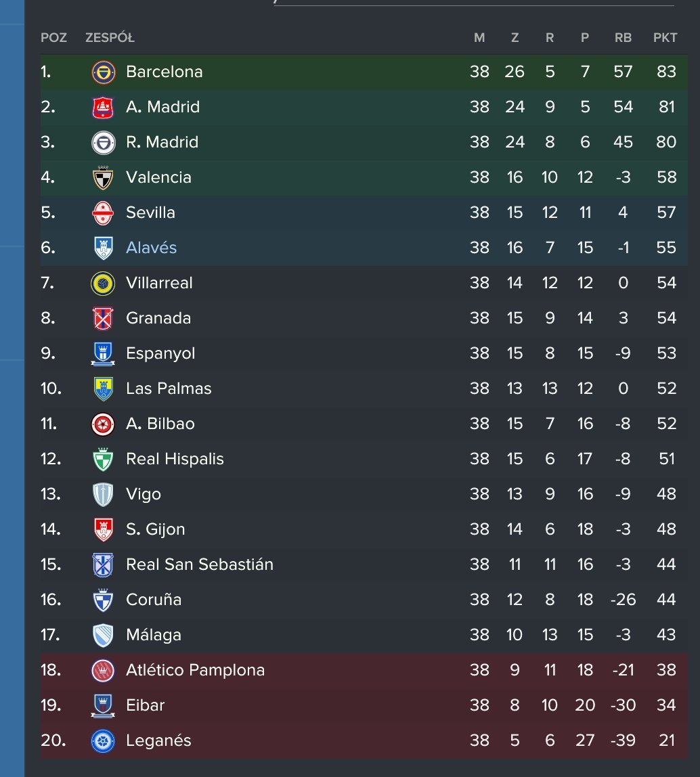
Task: Open the Alavés team link
Action: point(151,248)
